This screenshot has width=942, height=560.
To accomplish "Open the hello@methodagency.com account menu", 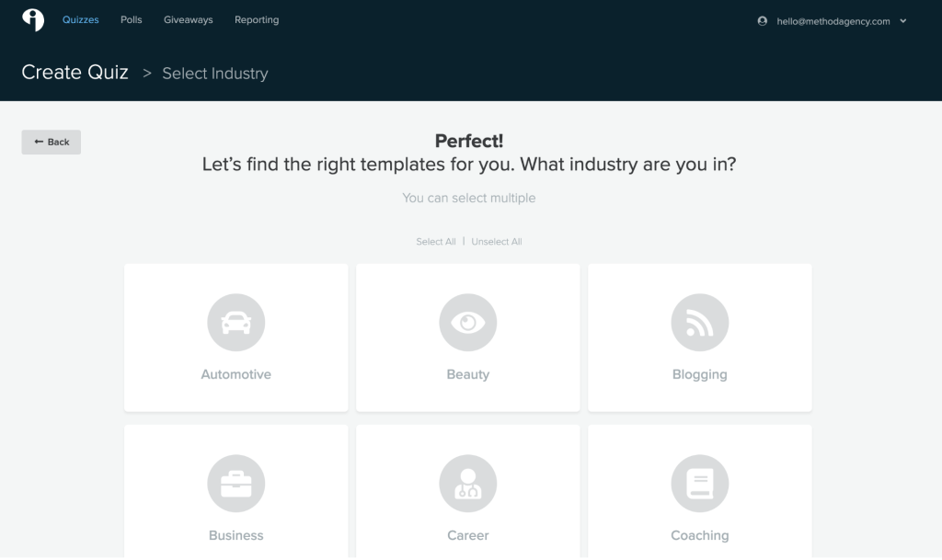I will point(833,21).
